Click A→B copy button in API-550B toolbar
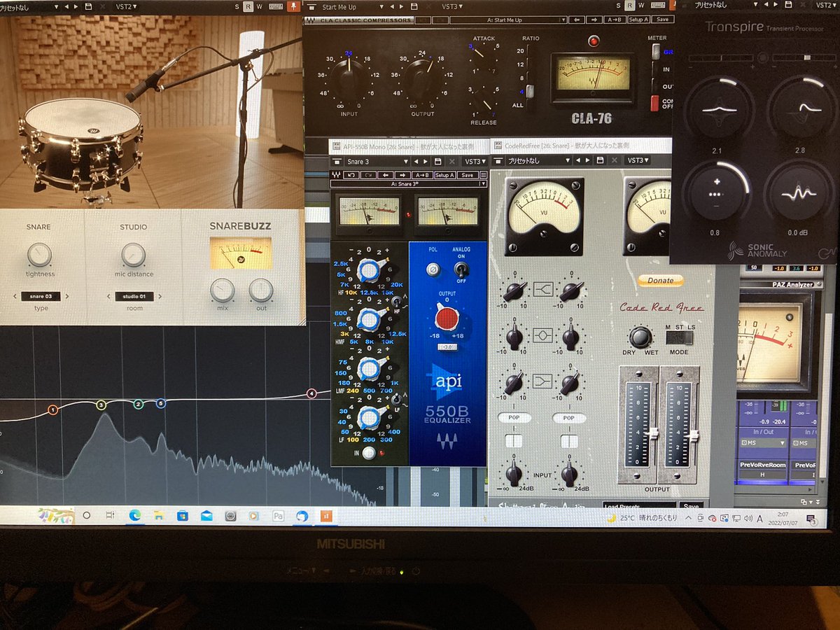 tap(423, 175)
